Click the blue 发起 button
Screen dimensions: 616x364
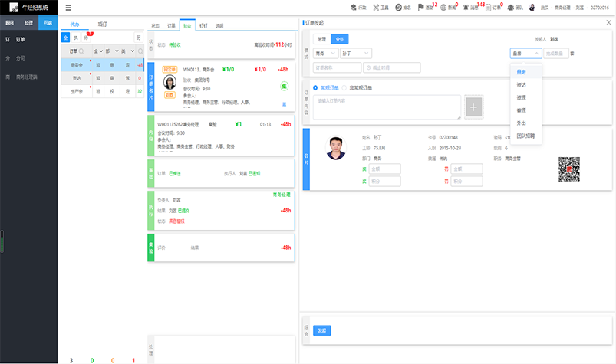point(321,330)
